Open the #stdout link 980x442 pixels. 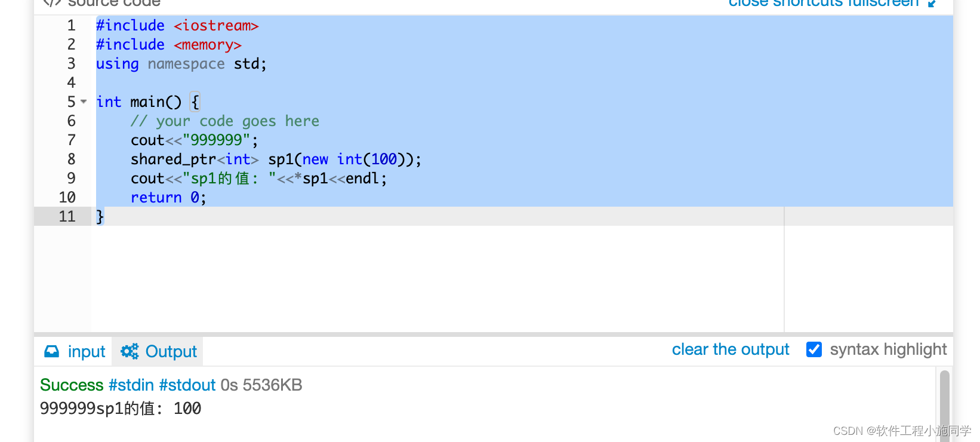(x=187, y=385)
